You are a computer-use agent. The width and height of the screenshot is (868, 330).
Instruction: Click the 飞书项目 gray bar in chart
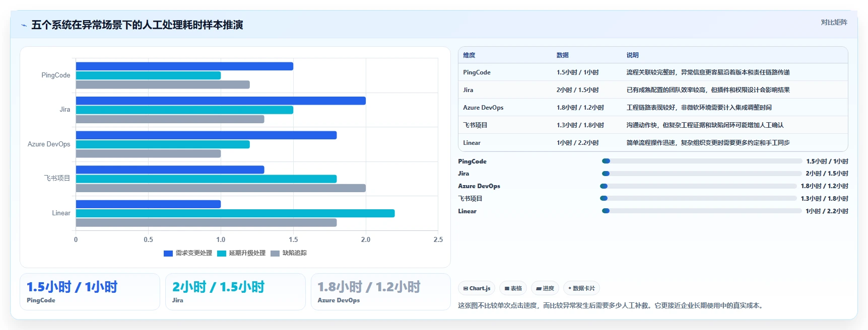pos(221,188)
